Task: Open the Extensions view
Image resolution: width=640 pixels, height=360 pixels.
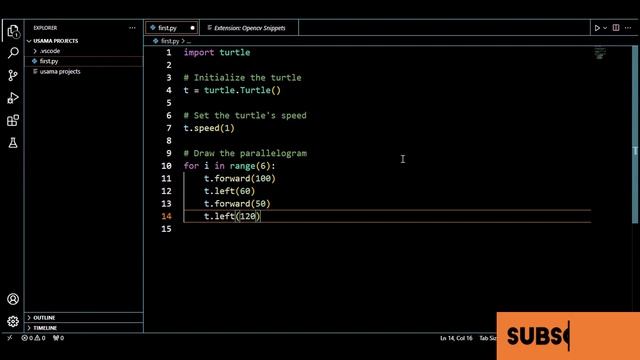Action: click(x=13, y=120)
